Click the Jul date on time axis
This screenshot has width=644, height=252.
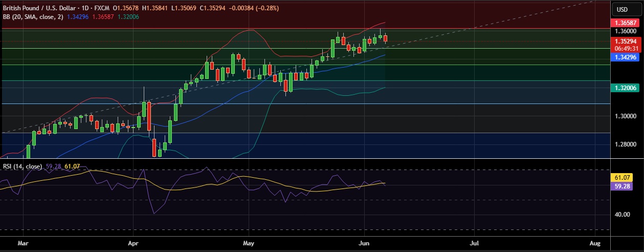[x=474, y=243]
